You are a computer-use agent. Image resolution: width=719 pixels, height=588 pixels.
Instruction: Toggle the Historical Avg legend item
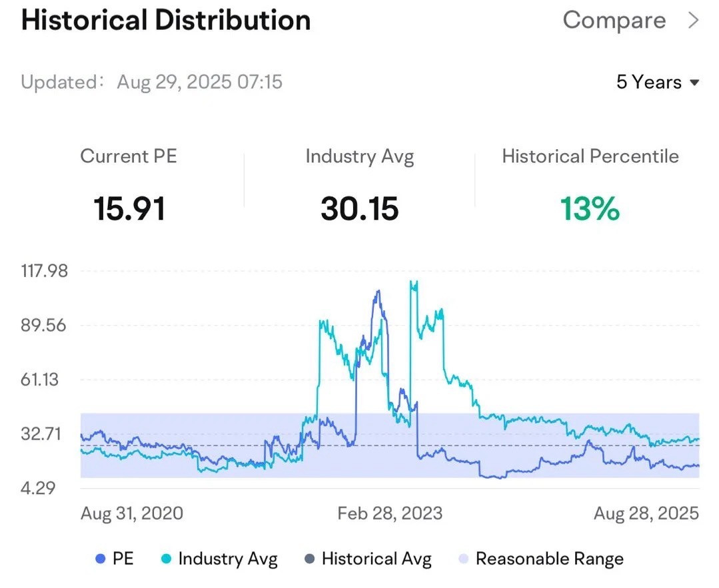[x=368, y=559]
